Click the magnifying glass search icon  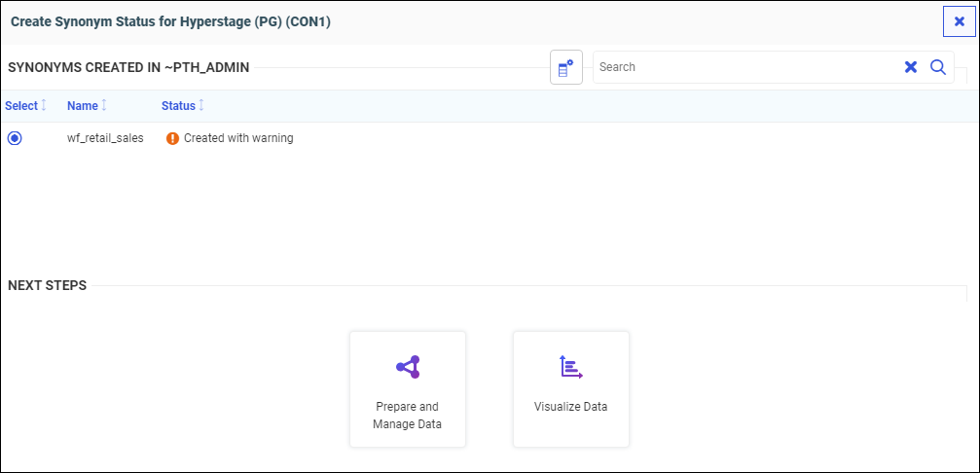938,67
